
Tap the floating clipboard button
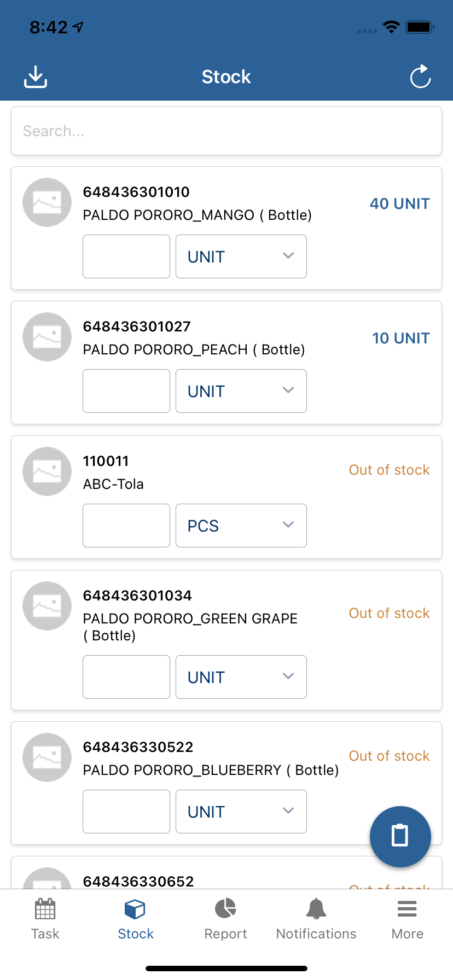pyautogui.click(x=400, y=836)
